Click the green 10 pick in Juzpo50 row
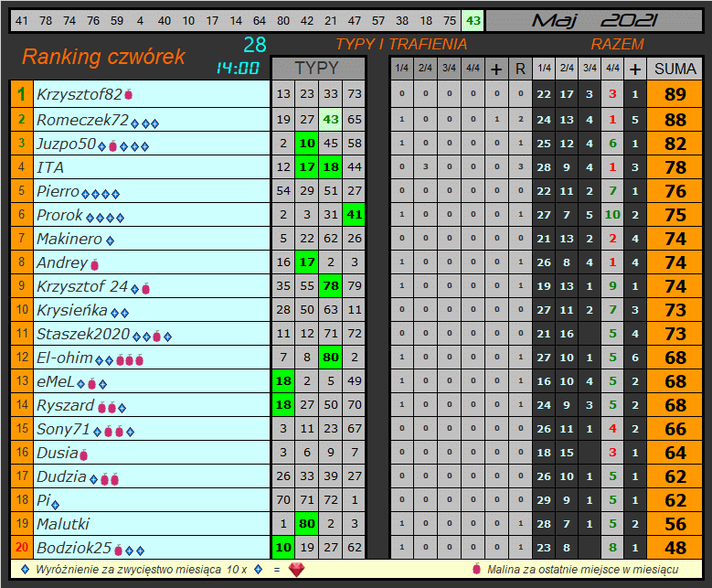The image size is (712, 588). point(307,144)
